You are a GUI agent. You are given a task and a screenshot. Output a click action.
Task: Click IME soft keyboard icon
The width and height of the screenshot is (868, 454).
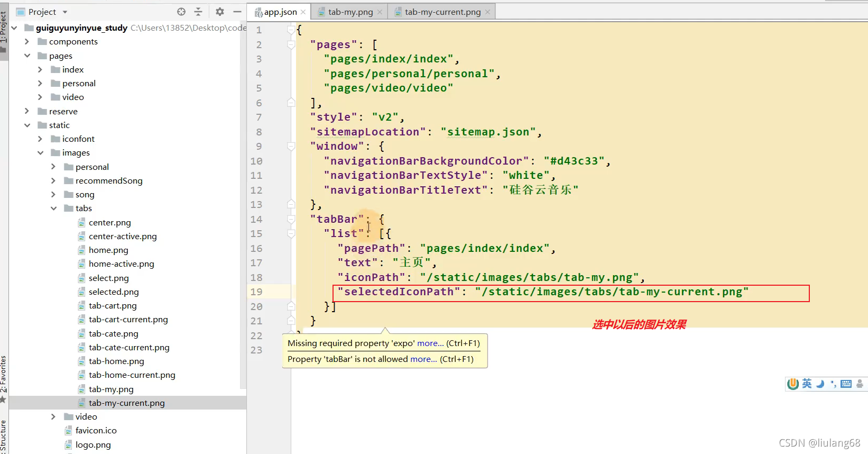tap(846, 384)
